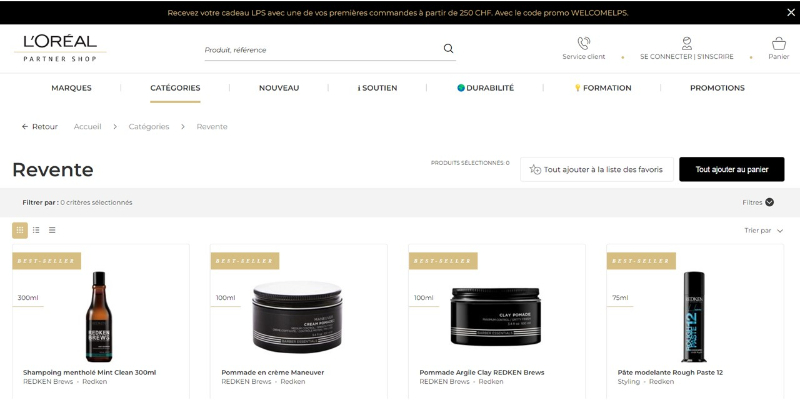Open Service client phone icon

tap(583, 43)
